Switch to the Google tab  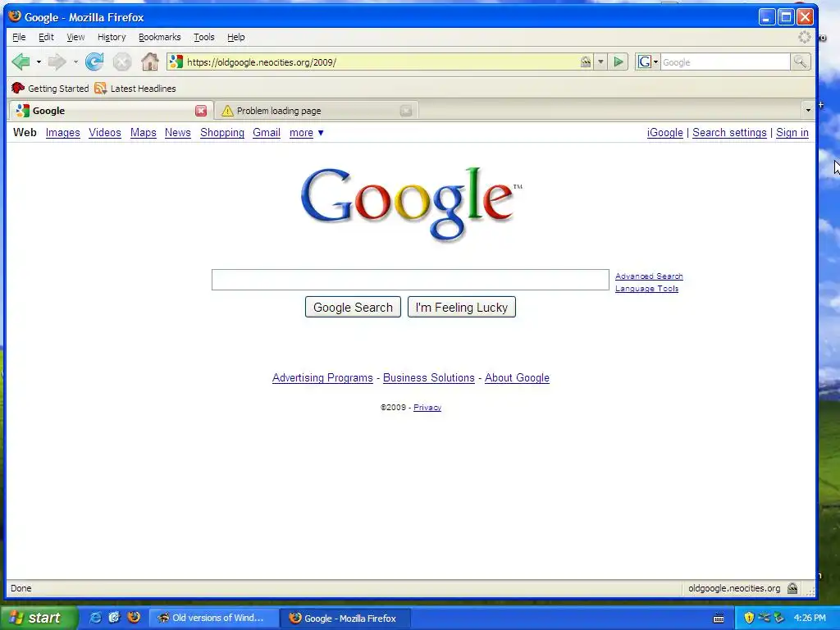point(111,111)
